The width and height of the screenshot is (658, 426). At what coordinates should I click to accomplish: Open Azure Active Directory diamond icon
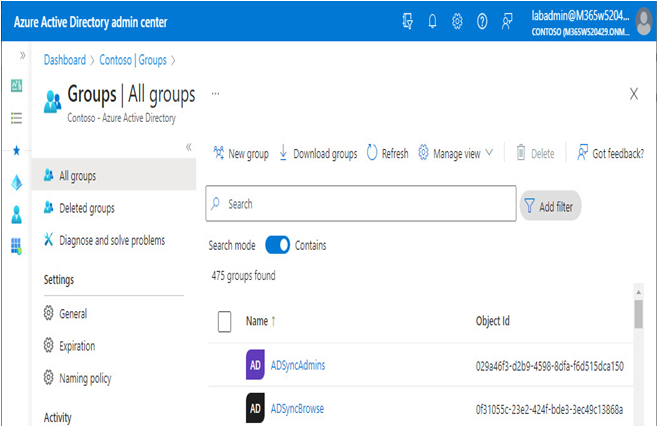coord(16,182)
